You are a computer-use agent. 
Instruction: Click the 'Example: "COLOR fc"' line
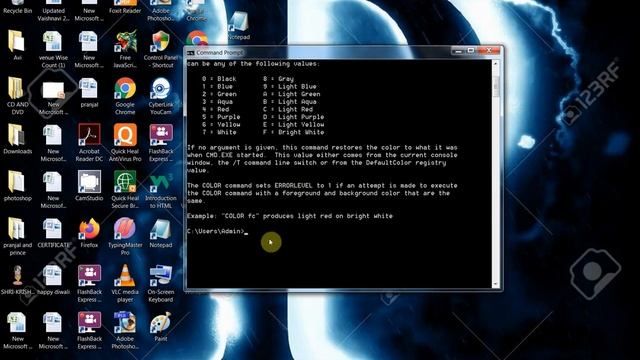290,216
